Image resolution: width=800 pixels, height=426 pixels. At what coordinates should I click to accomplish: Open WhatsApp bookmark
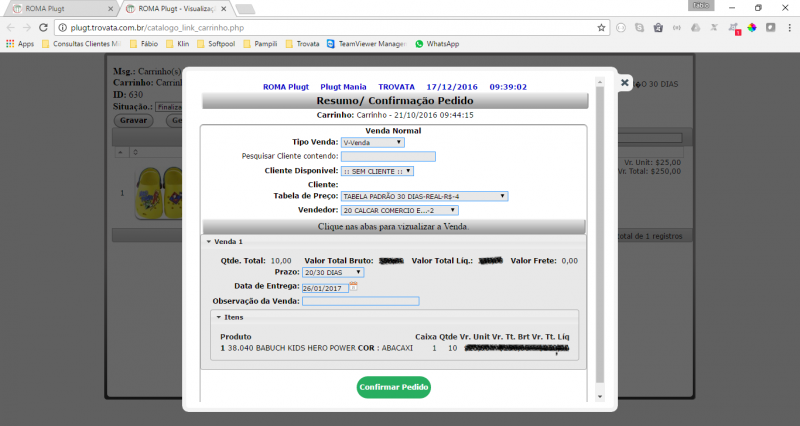tap(437, 44)
